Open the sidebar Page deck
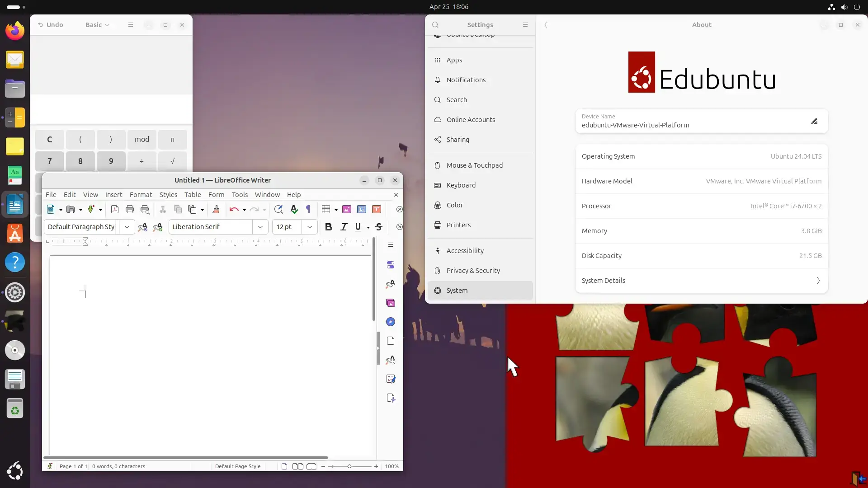This screenshot has width=868, height=488. point(391,341)
